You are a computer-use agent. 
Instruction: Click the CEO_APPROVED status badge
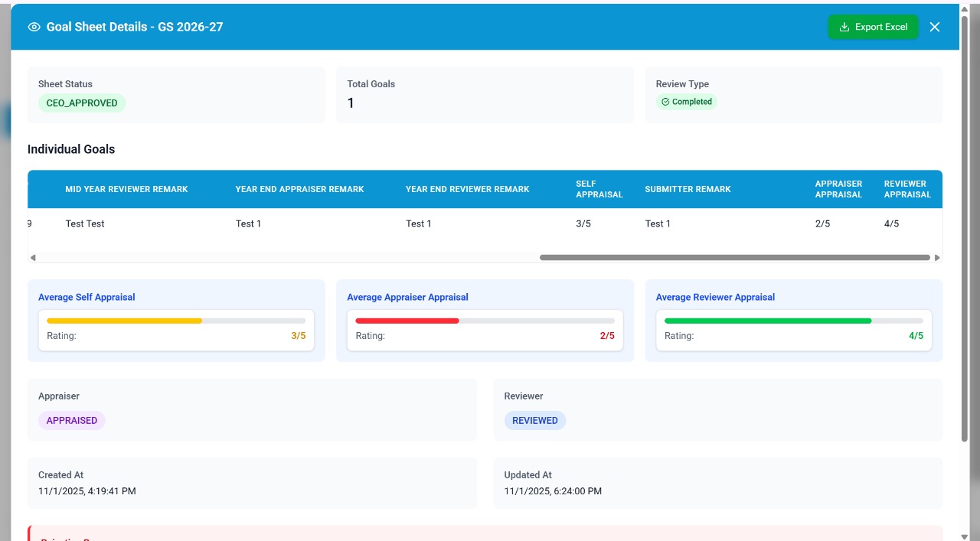[82, 103]
